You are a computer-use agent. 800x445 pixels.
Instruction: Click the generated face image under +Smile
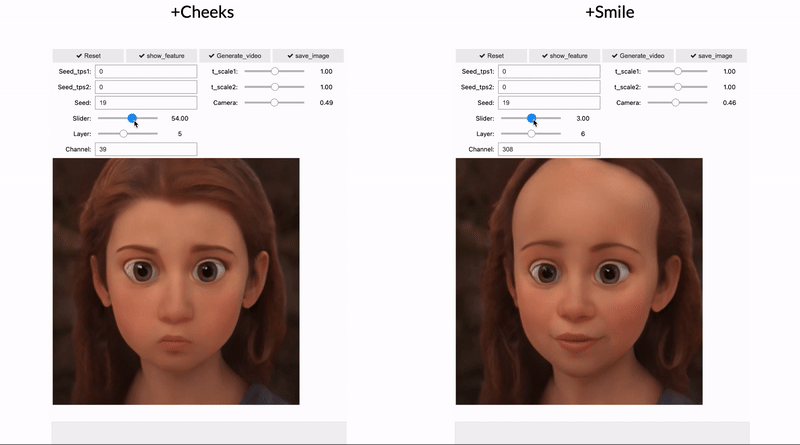point(579,281)
